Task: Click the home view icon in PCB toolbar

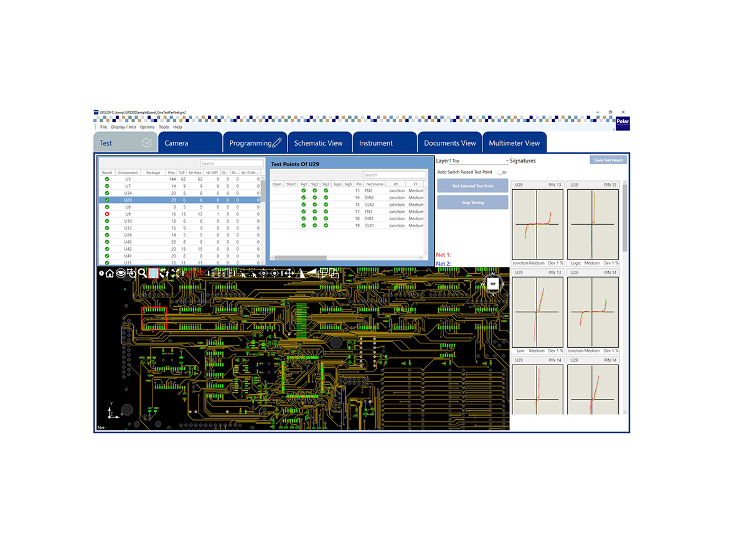Action: [110, 273]
